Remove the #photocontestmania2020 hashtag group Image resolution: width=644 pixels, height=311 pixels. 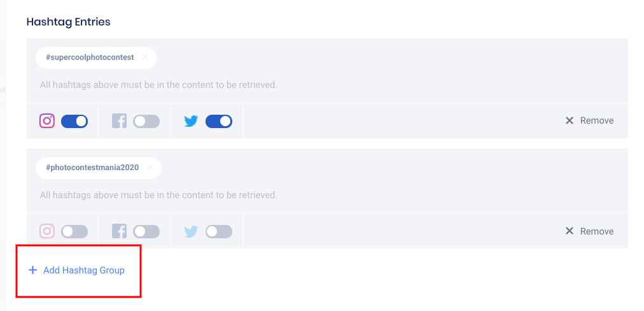point(589,231)
